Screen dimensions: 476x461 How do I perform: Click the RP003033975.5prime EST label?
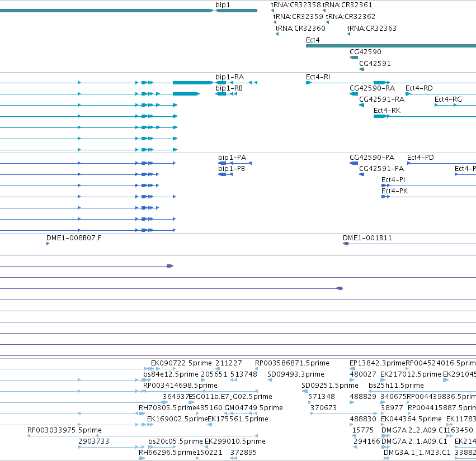64,430
